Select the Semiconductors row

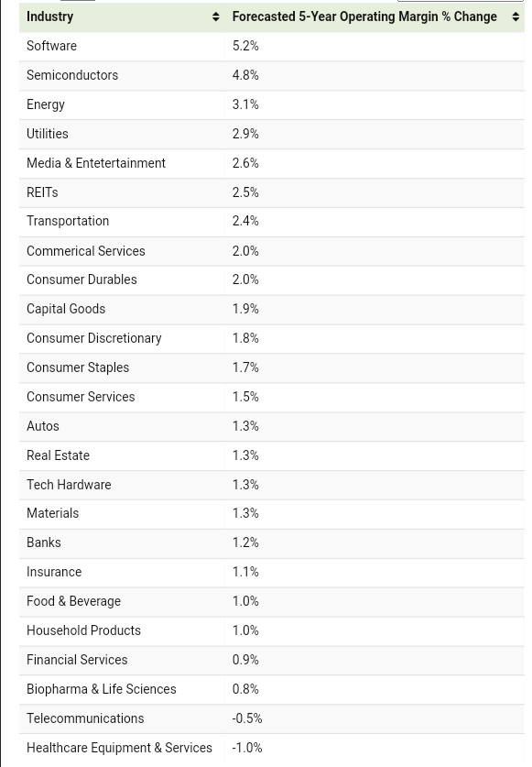pyautogui.click(x=272, y=75)
